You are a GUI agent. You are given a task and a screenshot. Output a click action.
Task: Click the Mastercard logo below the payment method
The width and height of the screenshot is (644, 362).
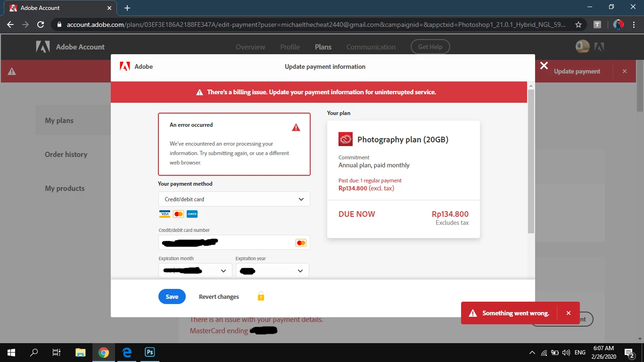pyautogui.click(x=178, y=214)
